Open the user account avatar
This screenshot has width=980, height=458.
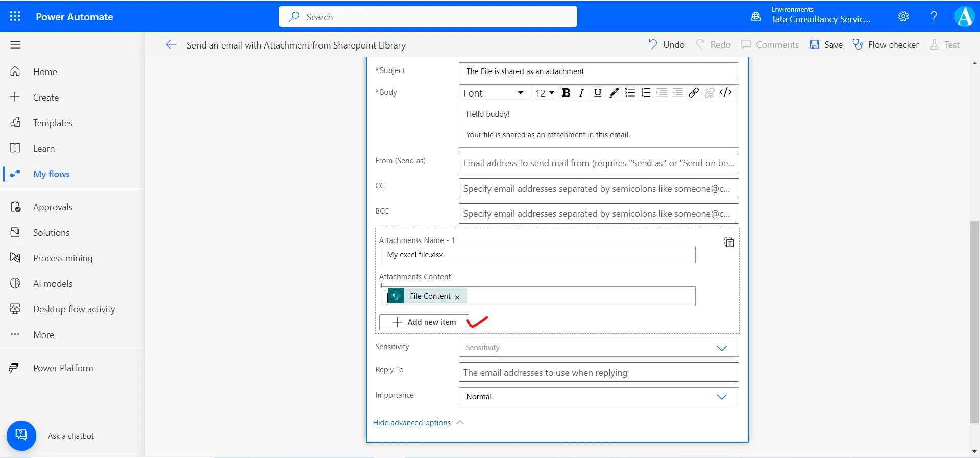(965, 16)
